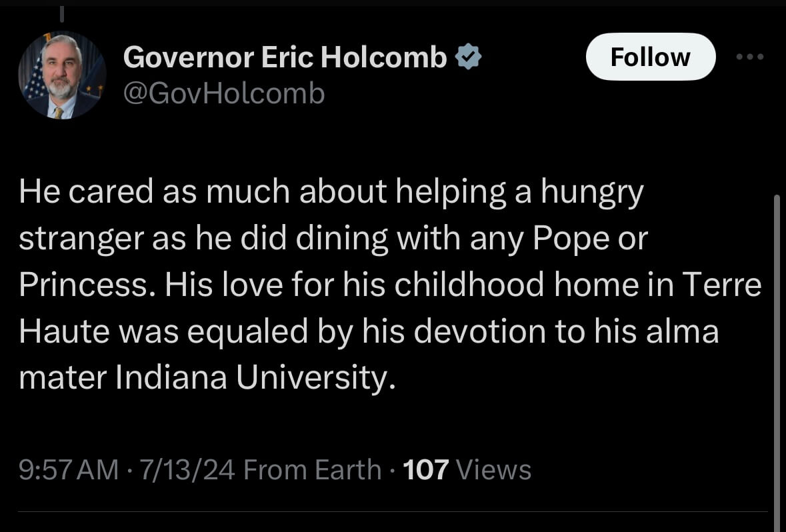Click the word Views after the count
The width and height of the screenshot is (786, 532).
pos(494,470)
